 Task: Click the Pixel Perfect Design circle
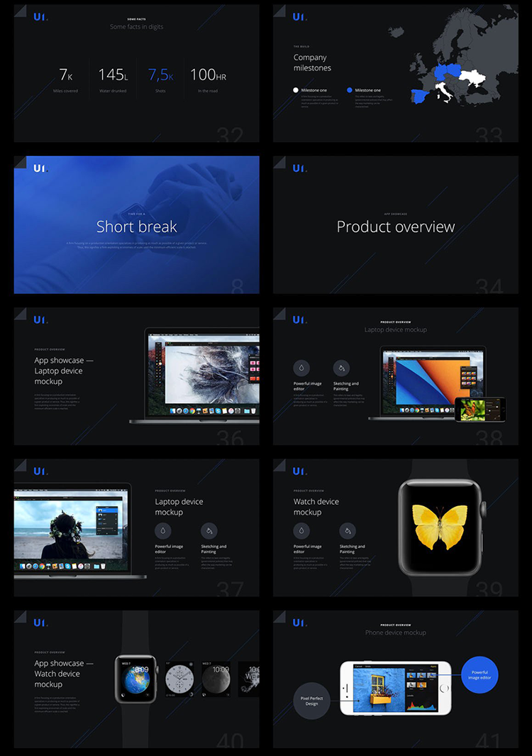click(x=312, y=701)
